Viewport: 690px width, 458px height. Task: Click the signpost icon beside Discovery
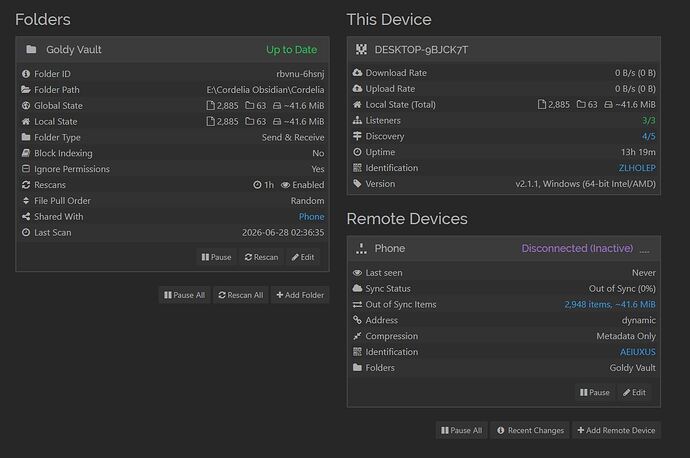357,136
